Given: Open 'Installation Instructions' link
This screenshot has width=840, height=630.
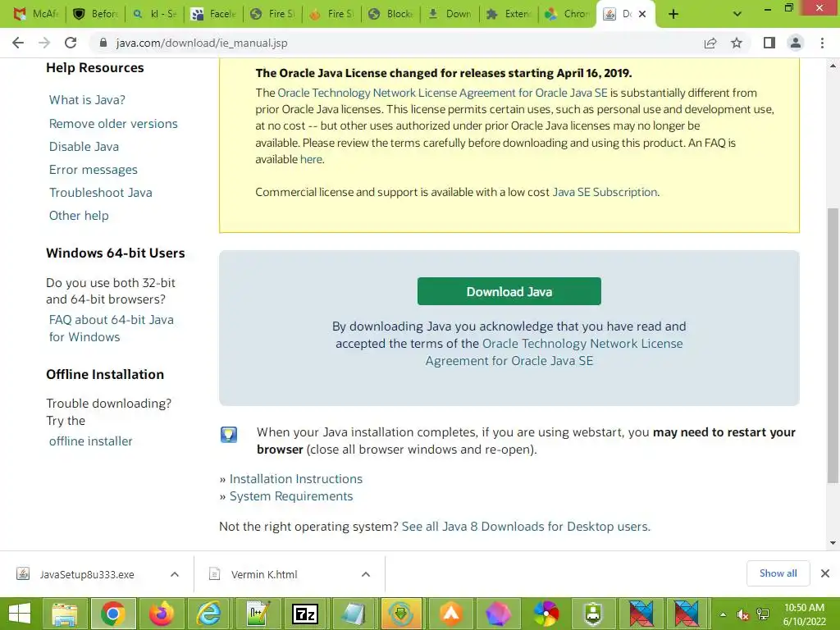Looking at the screenshot, I should point(295,479).
